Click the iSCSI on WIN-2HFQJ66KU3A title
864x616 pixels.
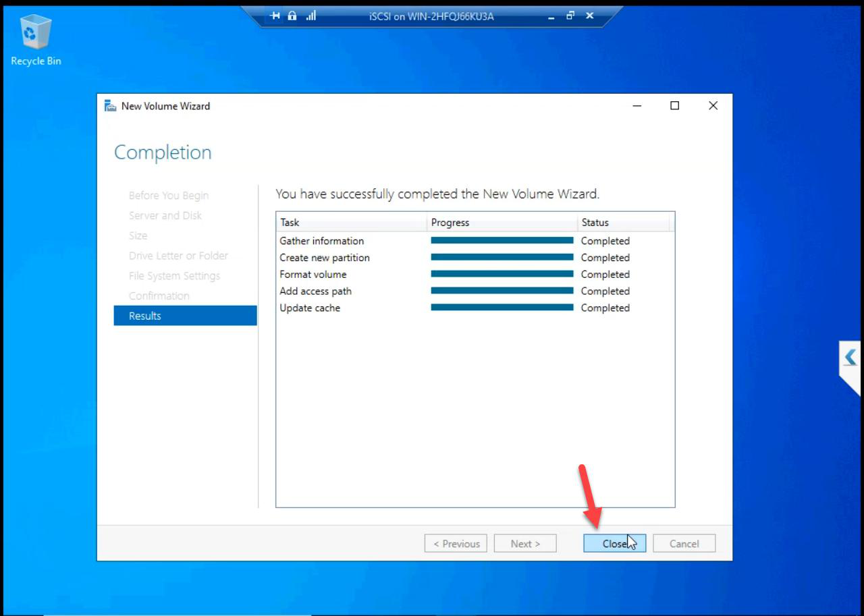click(431, 16)
